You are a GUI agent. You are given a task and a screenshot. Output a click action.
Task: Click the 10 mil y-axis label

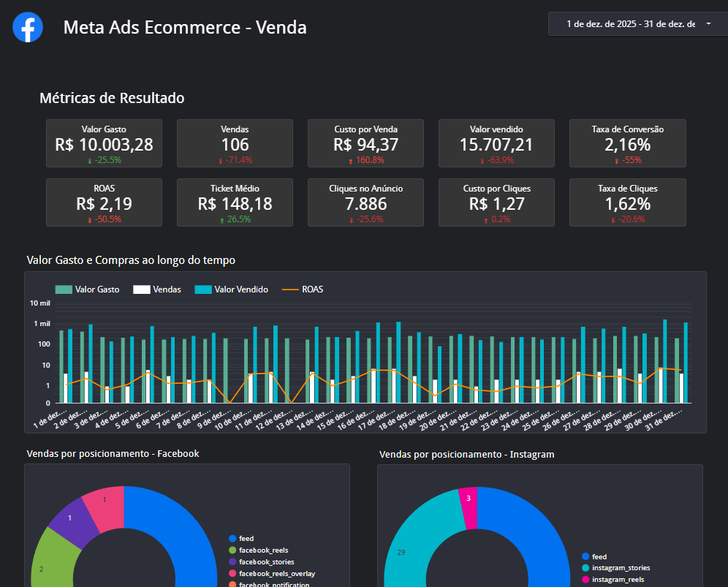[40, 303]
